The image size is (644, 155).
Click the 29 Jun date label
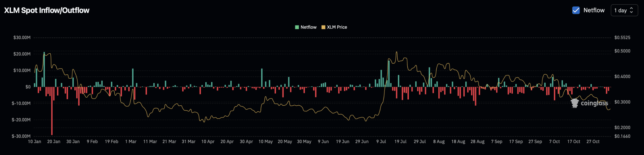[362, 142]
